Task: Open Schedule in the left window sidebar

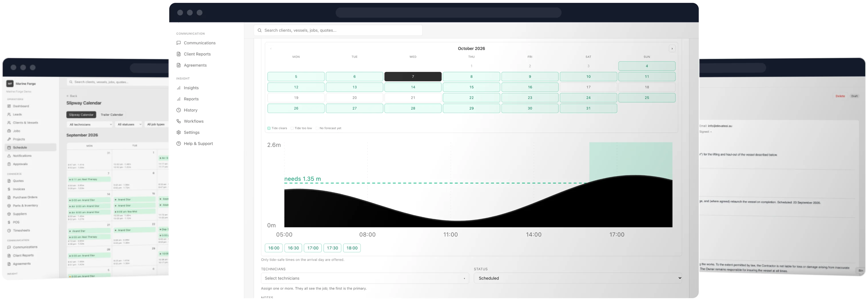Action: point(30,147)
